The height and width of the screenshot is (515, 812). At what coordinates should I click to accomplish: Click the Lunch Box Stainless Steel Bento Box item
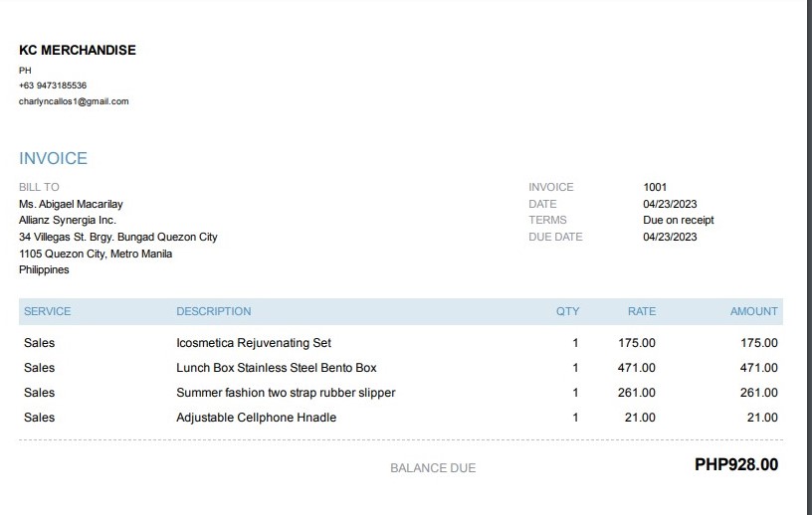pyautogui.click(x=277, y=368)
